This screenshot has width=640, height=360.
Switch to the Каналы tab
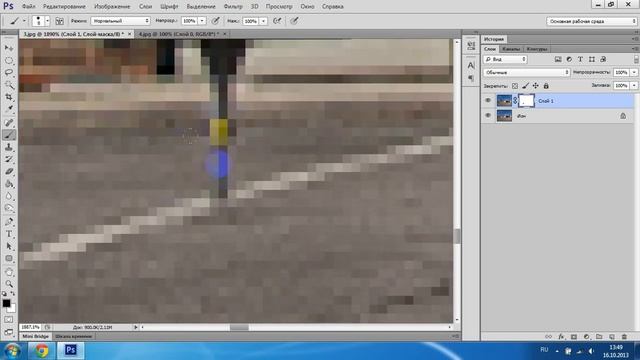click(511, 49)
